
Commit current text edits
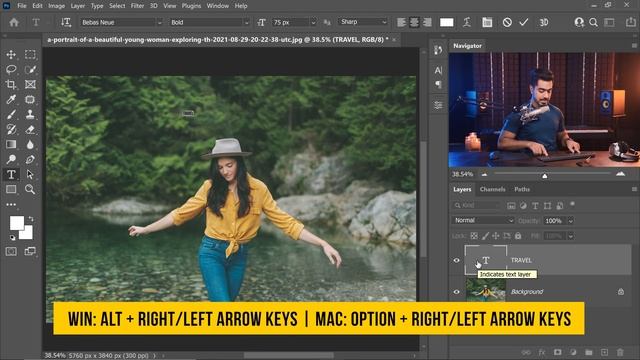(524, 22)
